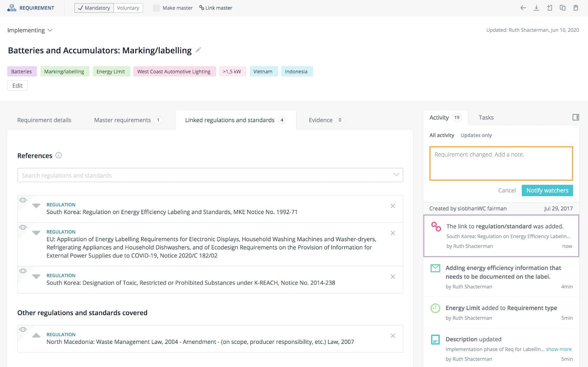This screenshot has width=588, height=367.
Task: Click the Notify watchers button
Action: click(x=547, y=190)
